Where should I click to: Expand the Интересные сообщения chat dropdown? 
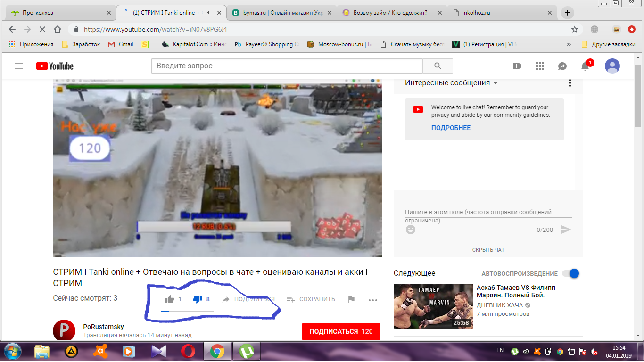[451, 83]
